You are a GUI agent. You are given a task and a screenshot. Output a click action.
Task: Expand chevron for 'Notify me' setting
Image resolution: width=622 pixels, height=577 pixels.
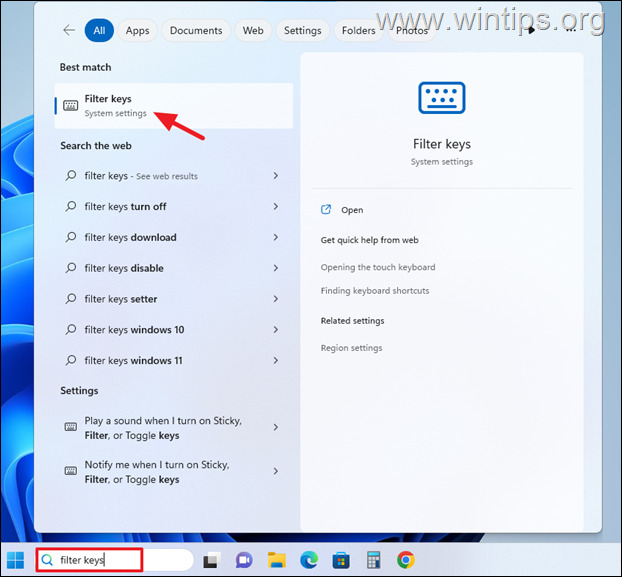coord(276,471)
